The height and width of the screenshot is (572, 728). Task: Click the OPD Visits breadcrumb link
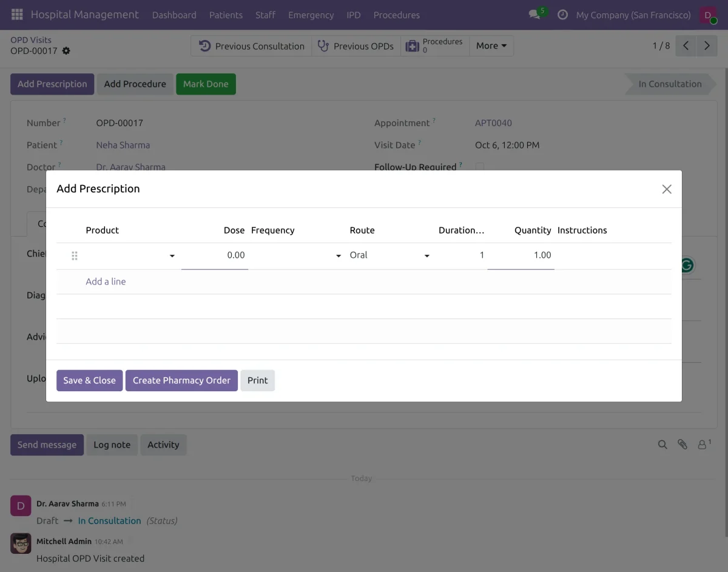click(31, 40)
